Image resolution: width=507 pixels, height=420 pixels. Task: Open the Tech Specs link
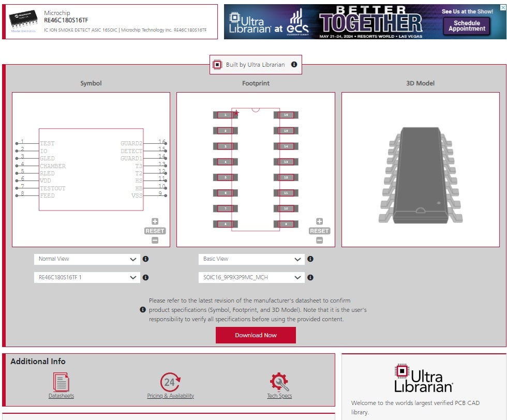279,396
